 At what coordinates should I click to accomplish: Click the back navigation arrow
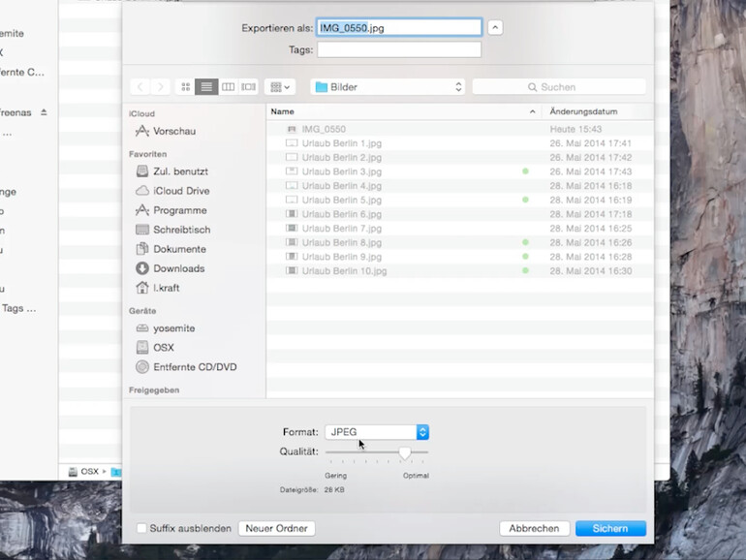coord(140,87)
